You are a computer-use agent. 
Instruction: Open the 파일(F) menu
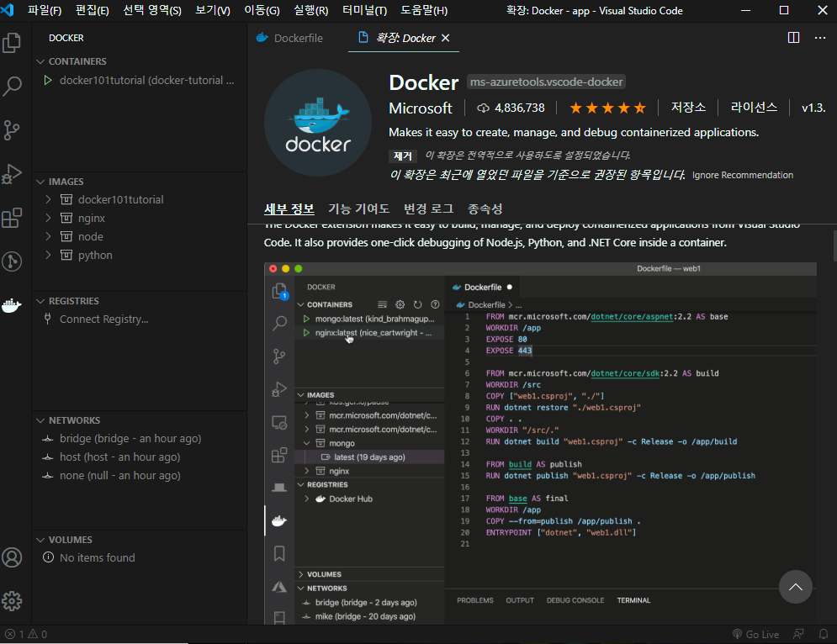click(x=45, y=10)
